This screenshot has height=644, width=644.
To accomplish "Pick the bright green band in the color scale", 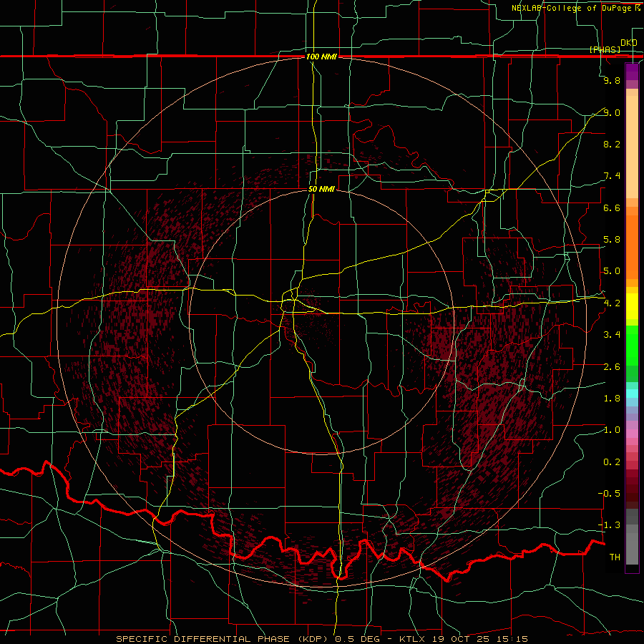I will 632,346.
